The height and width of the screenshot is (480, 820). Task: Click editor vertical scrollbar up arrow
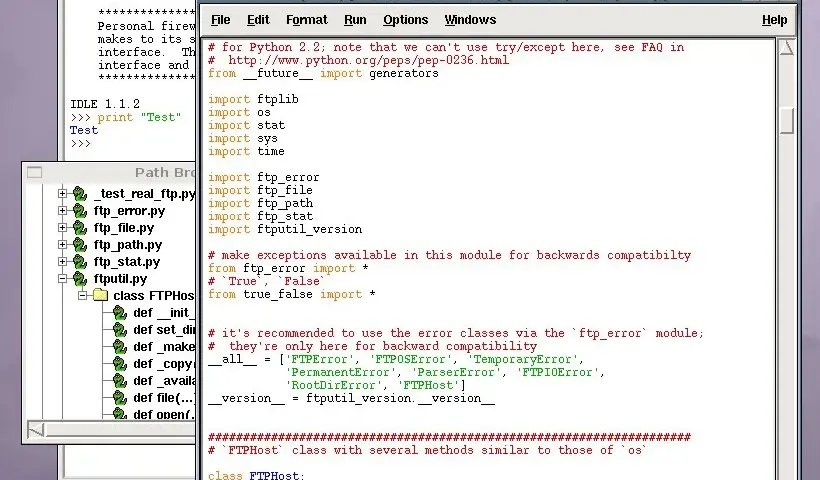pyautogui.click(x=787, y=48)
